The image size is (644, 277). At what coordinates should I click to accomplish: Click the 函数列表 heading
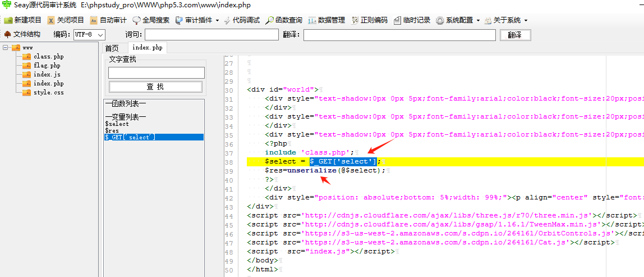click(125, 103)
